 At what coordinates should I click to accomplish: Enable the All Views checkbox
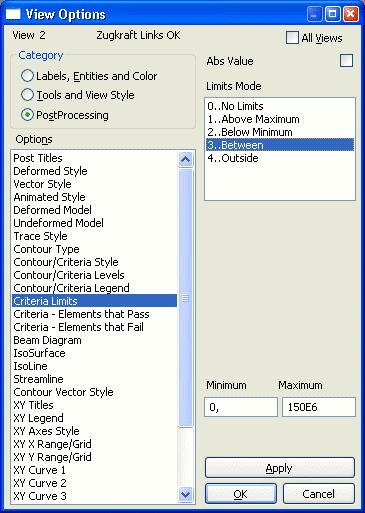pos(292,38)
